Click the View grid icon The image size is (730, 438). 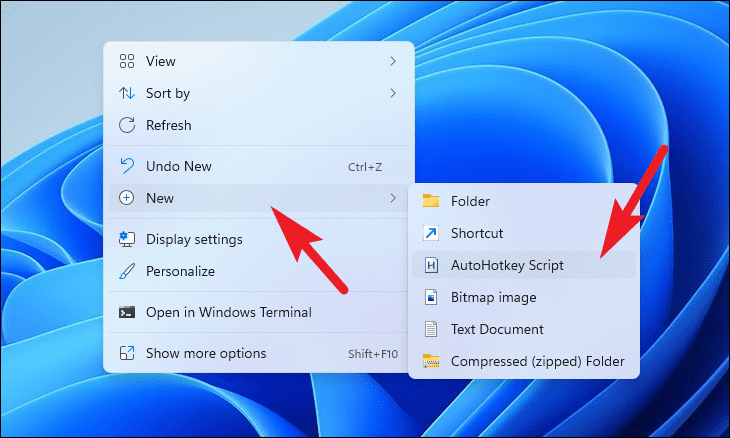[127, 61]
